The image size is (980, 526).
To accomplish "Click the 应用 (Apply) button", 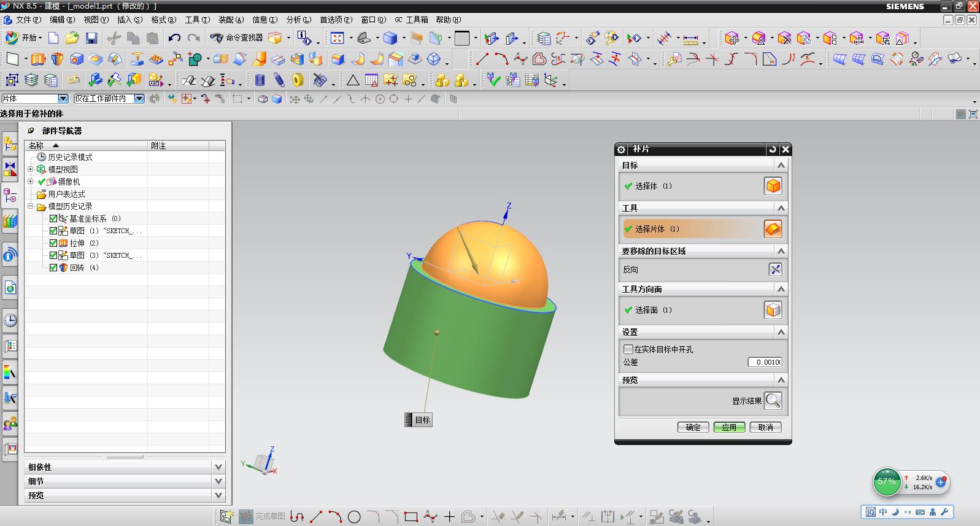I will (x=729, y=427).
